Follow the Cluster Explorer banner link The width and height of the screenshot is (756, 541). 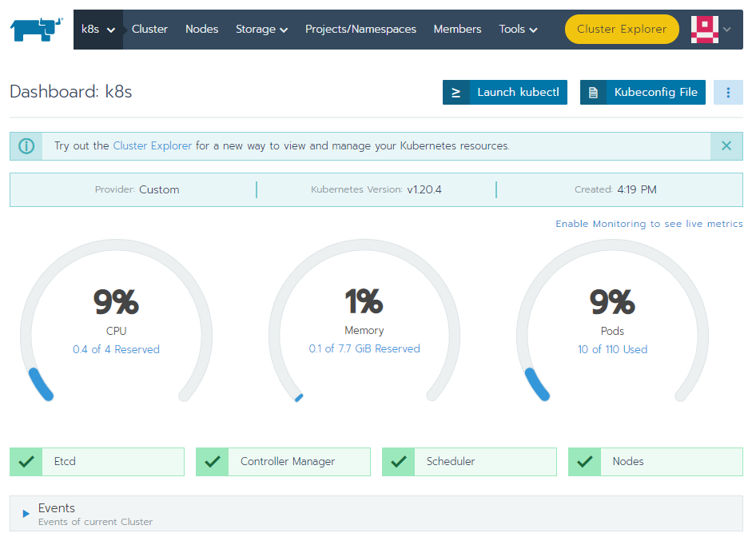(x=153, y=145)
